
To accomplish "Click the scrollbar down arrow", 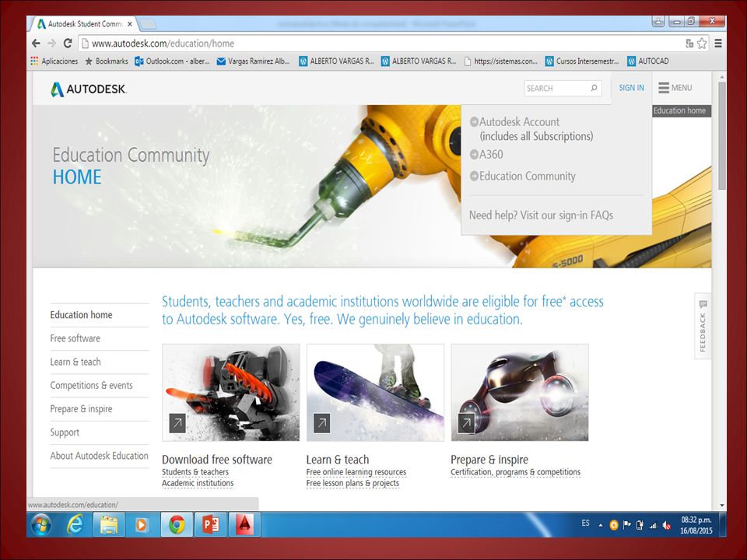I will coord(722,506).
